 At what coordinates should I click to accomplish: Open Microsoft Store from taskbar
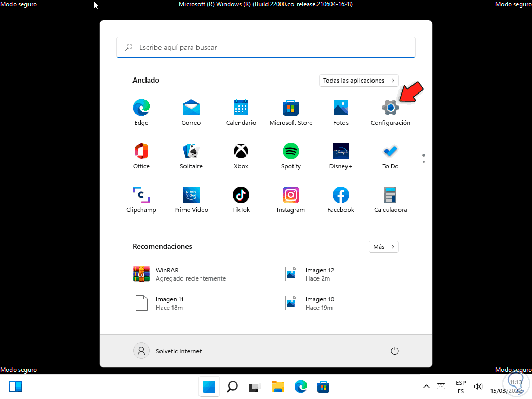click(x=323, y=387)
